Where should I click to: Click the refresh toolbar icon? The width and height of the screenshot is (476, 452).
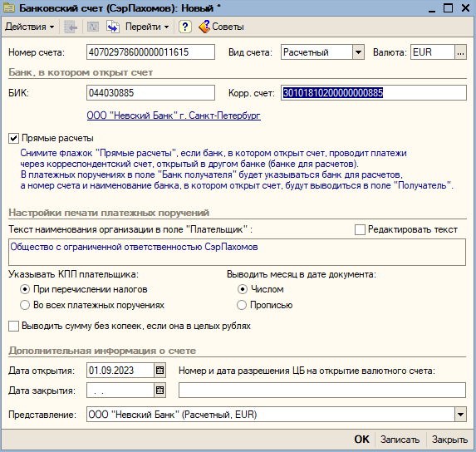pos(93,27)
